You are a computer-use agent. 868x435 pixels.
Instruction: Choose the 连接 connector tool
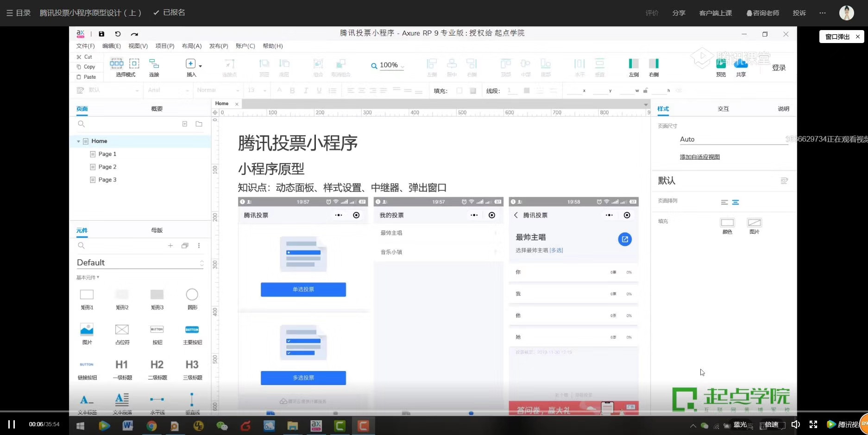pyautogui.click(x=154, y=63)
